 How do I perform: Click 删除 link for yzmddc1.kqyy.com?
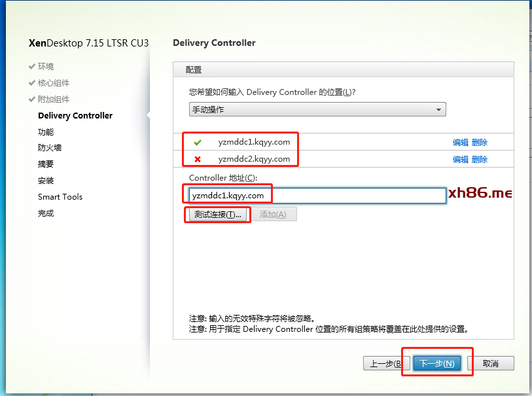[480, 142]
